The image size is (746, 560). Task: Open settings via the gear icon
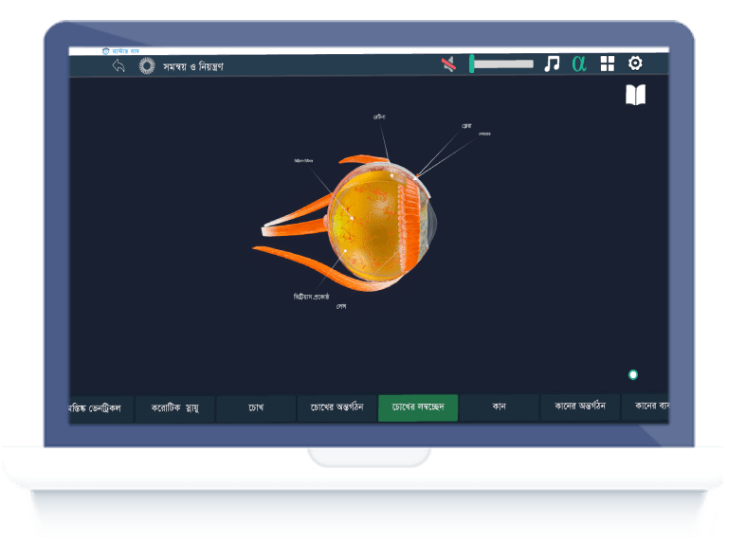pos(635,63)
